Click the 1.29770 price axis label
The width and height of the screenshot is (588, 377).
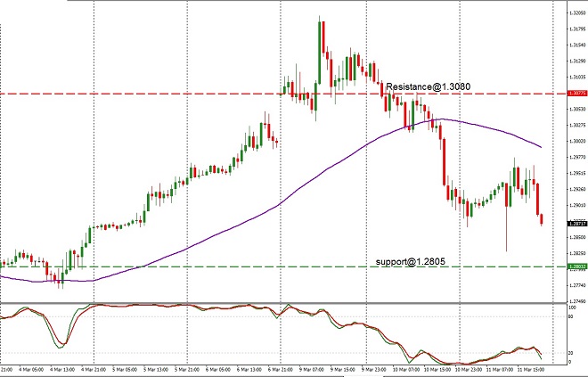tap(577, 157)
